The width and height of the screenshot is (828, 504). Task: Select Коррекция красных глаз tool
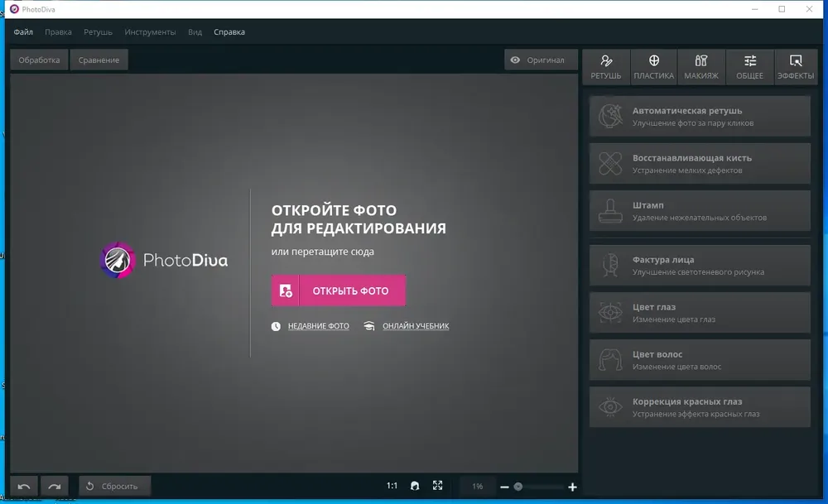point(700,407)
